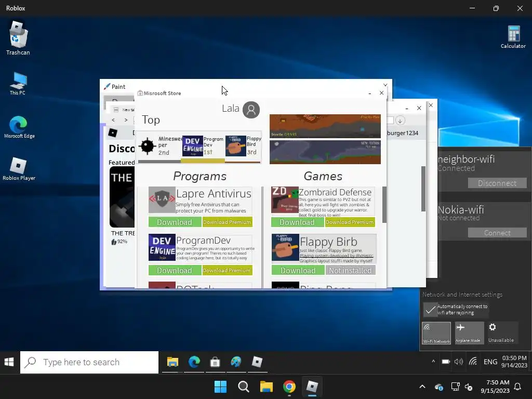Click the ENG language indicator
Viewport: 532px width, 399px height.
[490, 362]
